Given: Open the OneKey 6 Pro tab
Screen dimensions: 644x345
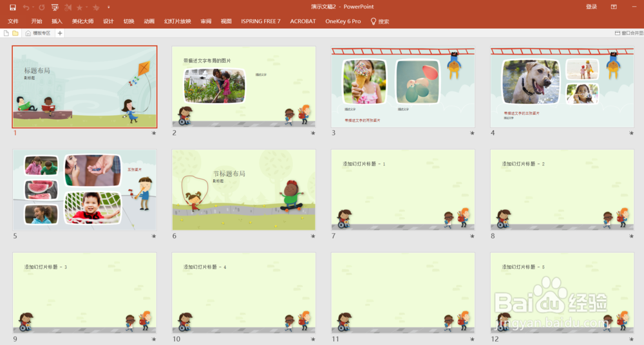Looking at the screenshot, I should [343, 21].
